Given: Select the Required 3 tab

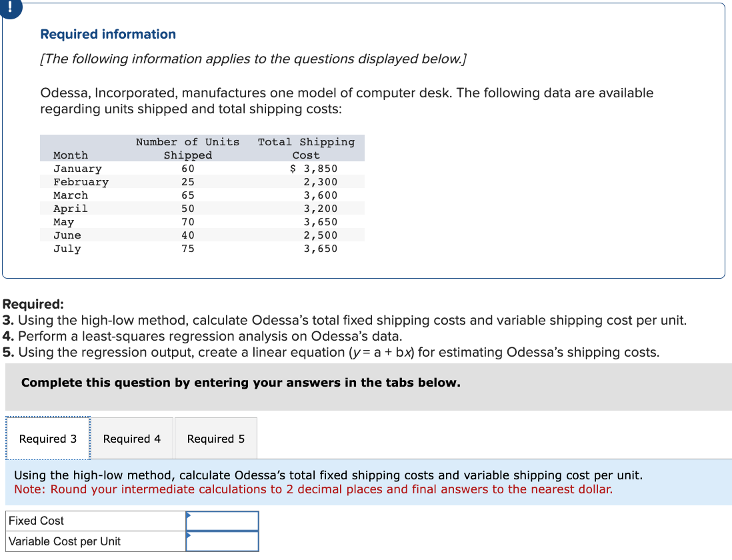Looking at the screenshot, I should pyautogui.click(x=47, y=438).
